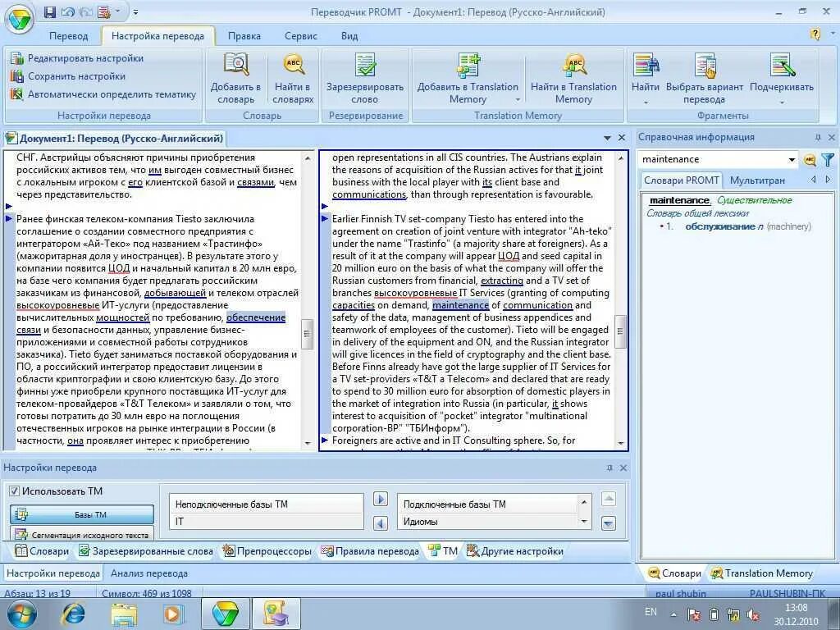Undo the last action in quick access toolbar

click(x=67, y=11)
